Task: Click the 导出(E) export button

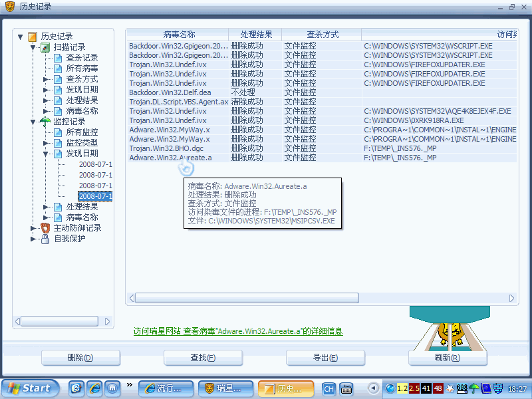Action: (x=325, y=358)
